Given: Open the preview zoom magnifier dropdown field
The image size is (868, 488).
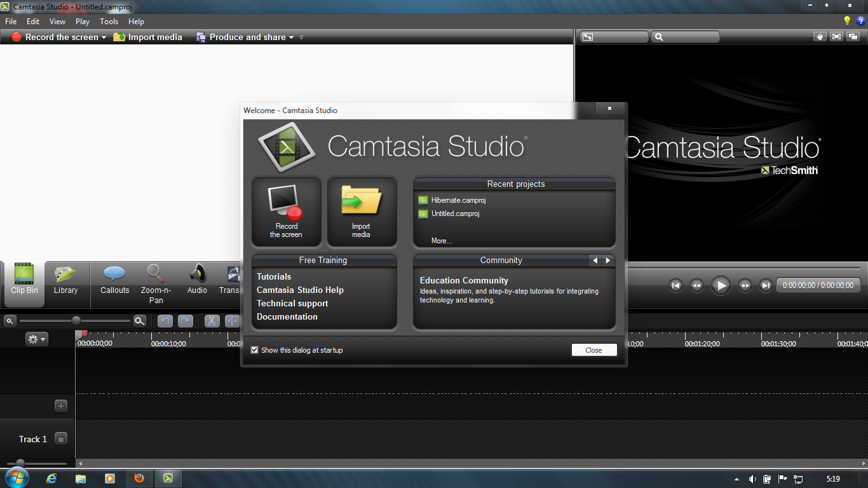Looking at the screenshot, I should pos(686,37).
